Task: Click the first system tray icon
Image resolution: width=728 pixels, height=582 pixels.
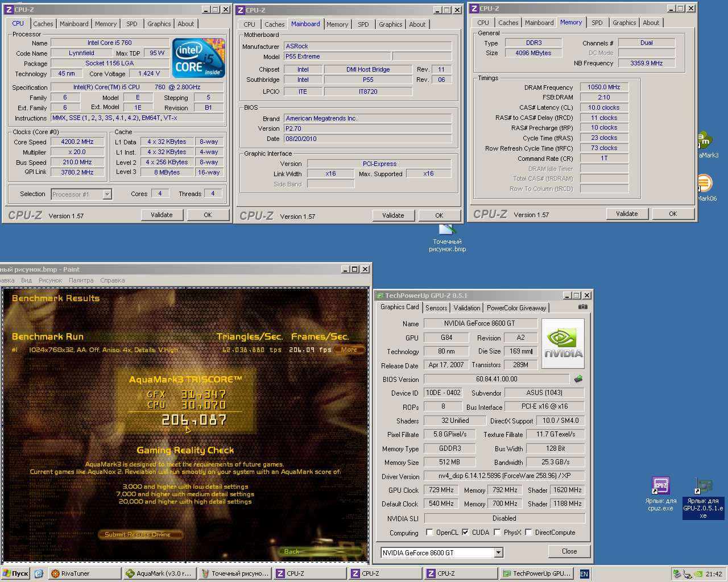Action: pyautogui.click(x=677, y=574)
